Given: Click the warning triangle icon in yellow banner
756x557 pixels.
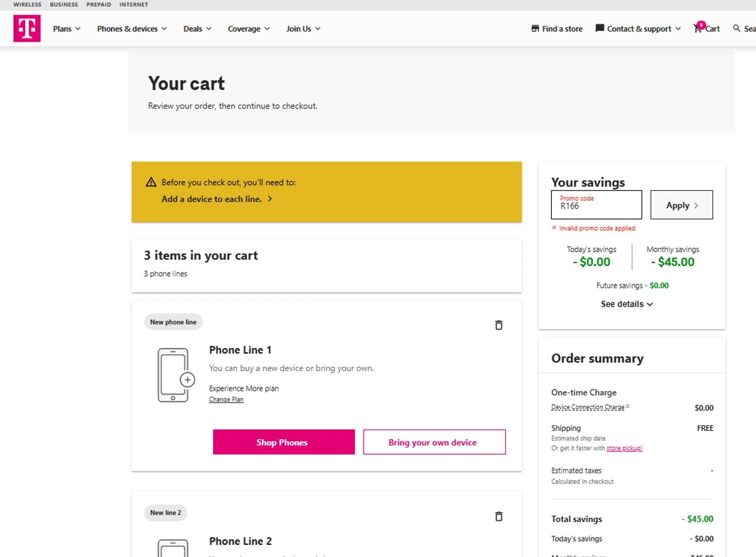Looking at the screenshot, I should pos(151,182).
